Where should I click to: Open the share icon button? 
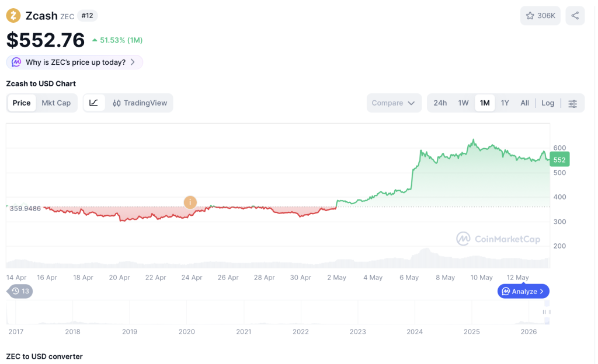coord(575,16)
